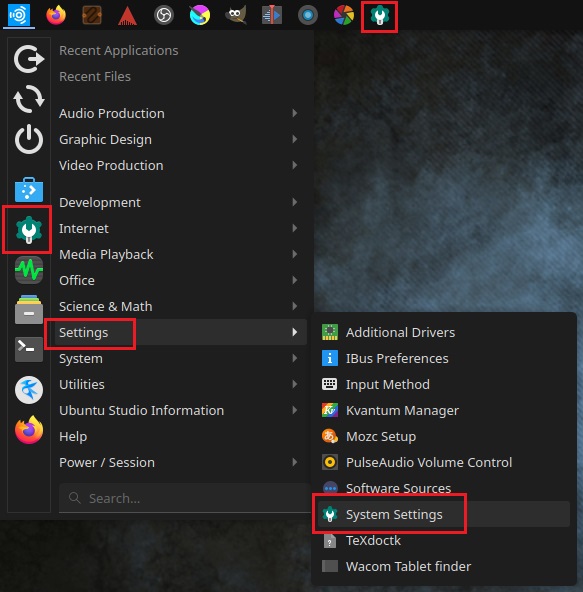This screenshot has width=583, height=592.
Task: Launch OBS Studio from the top panel
Action: [163, 15]
